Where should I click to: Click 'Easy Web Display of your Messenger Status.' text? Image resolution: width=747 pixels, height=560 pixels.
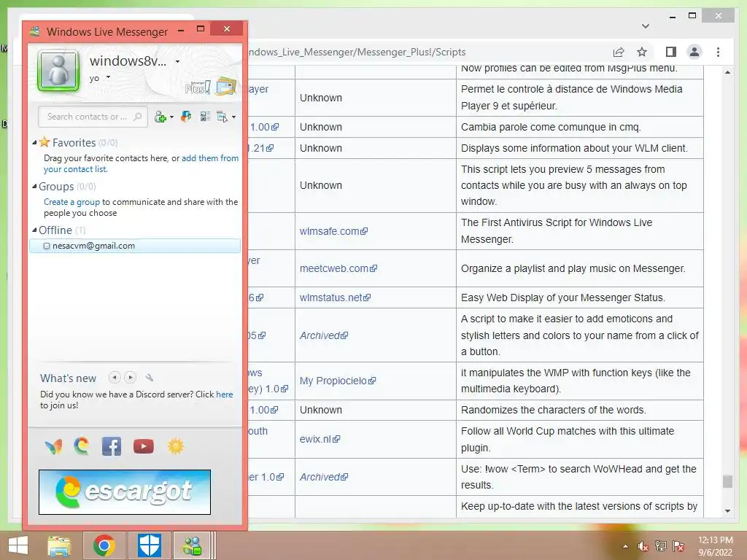(x=563, y=297)
